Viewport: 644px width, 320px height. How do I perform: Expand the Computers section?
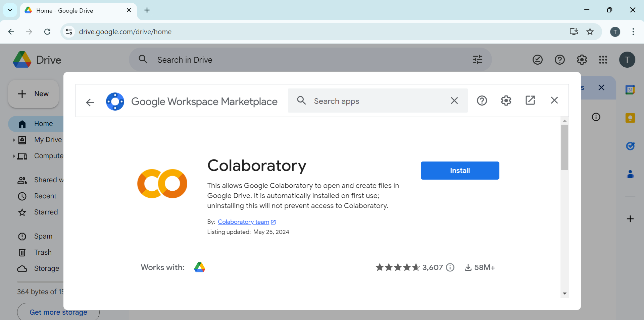coord(14,156)
